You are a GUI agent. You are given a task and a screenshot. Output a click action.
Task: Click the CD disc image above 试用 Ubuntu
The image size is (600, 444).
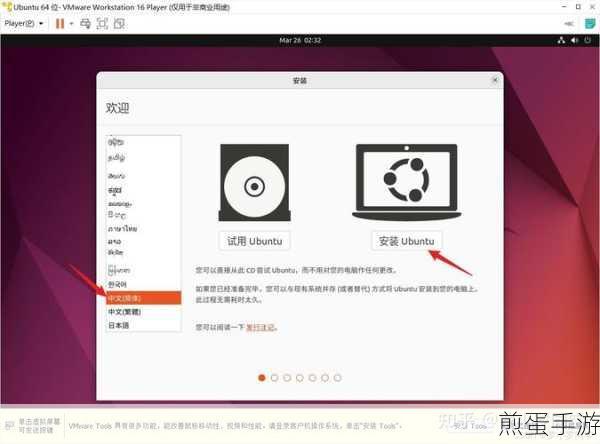pyautogui.click(x=254, y=183)
